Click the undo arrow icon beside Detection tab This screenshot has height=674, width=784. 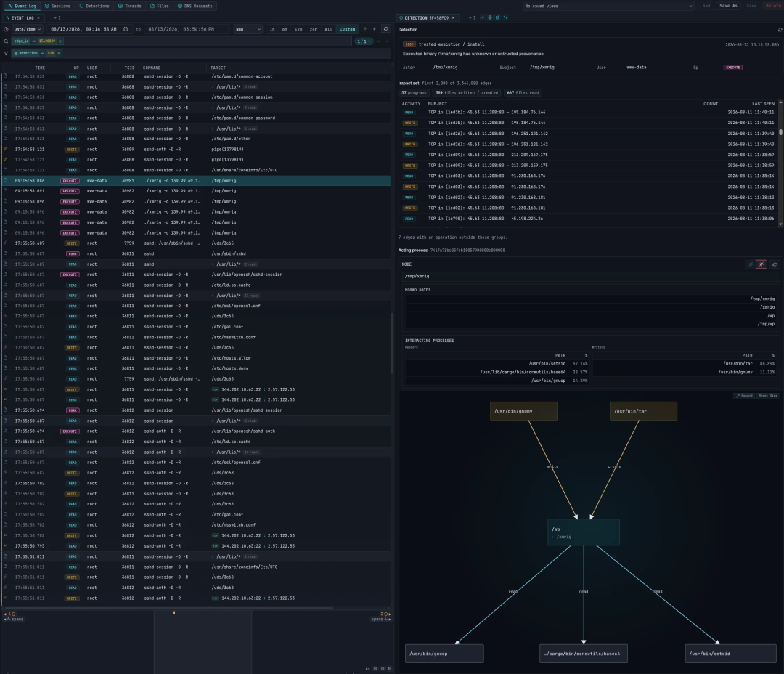(505, 17)
